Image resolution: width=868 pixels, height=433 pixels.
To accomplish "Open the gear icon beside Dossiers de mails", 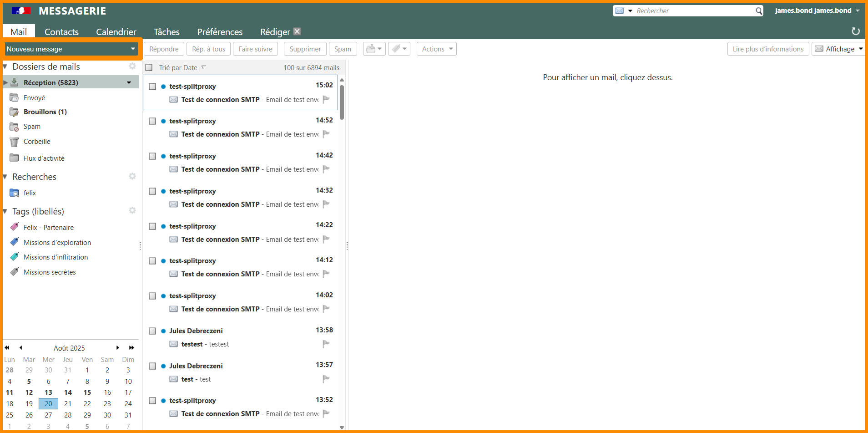I will (132, 66).
